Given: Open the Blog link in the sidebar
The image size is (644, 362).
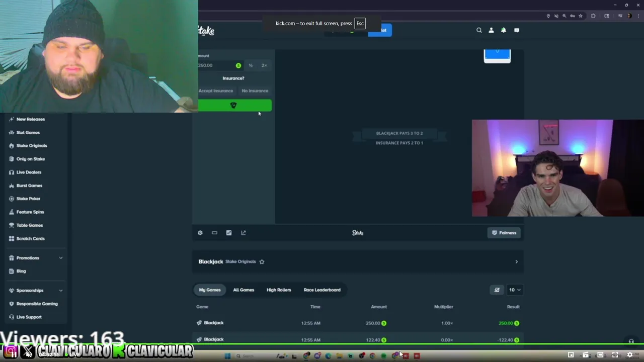Looking at the screenshot, I should 21,271.
